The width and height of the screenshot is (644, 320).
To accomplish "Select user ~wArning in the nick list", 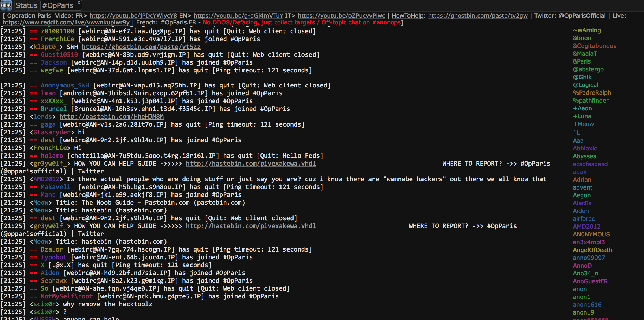I will 587,30.
